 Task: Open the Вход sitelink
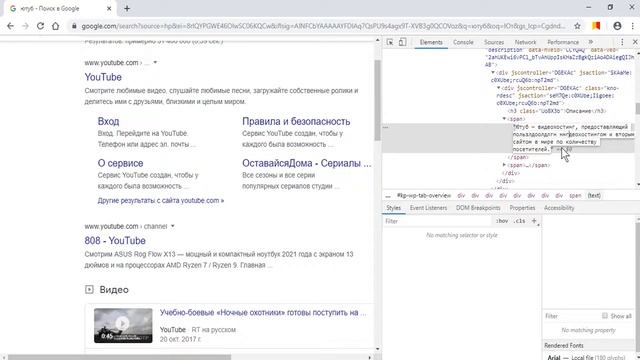pyautogui.click(x=108, y=121)
